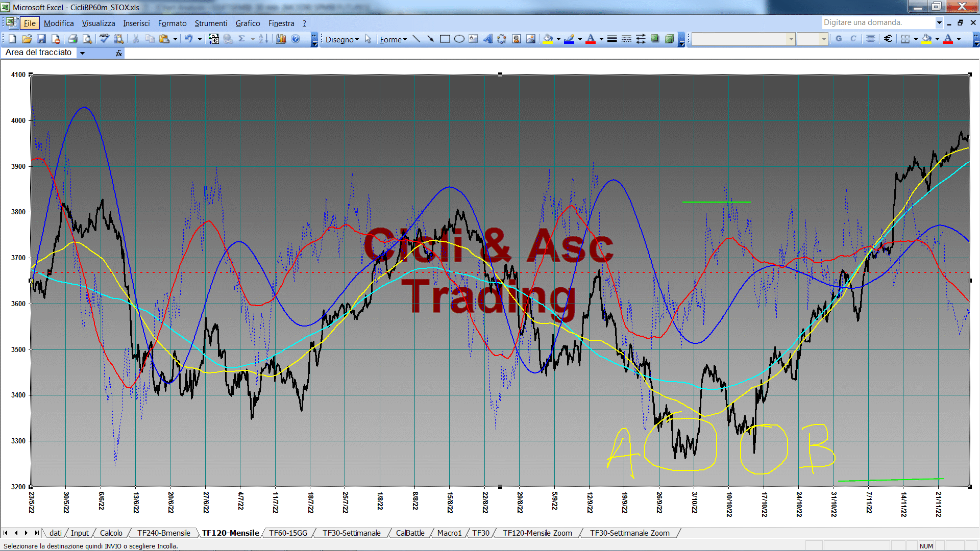Switch to the TF60-15GG sheet tab

pyautogui.click(x=288, y=533)
